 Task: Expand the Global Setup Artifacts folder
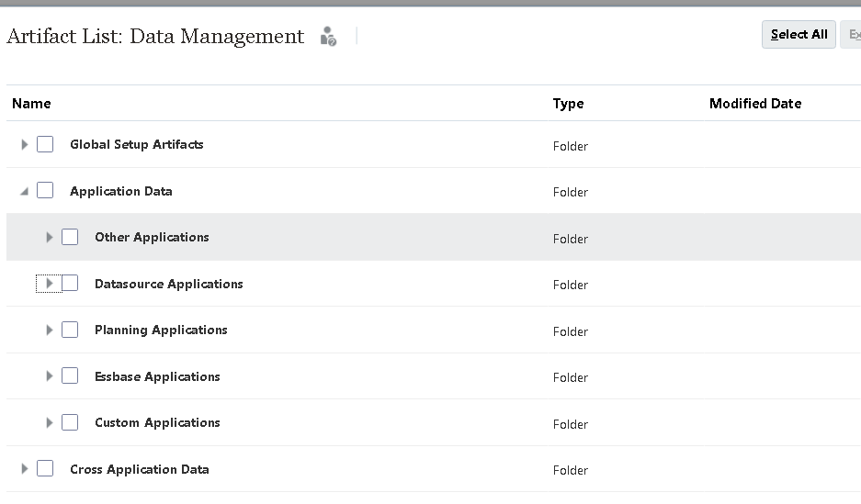pos(24,145)
